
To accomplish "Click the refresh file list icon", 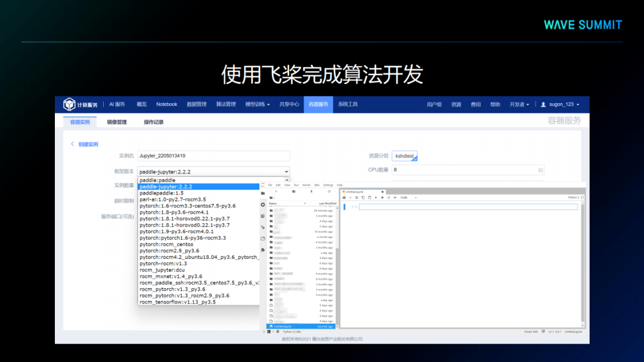I will [329, 191].
